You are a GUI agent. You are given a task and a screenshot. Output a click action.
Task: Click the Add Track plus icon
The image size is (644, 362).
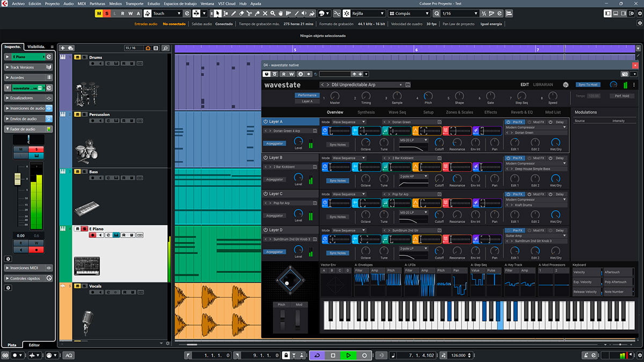pyautogui.click(x=63, y=48)
